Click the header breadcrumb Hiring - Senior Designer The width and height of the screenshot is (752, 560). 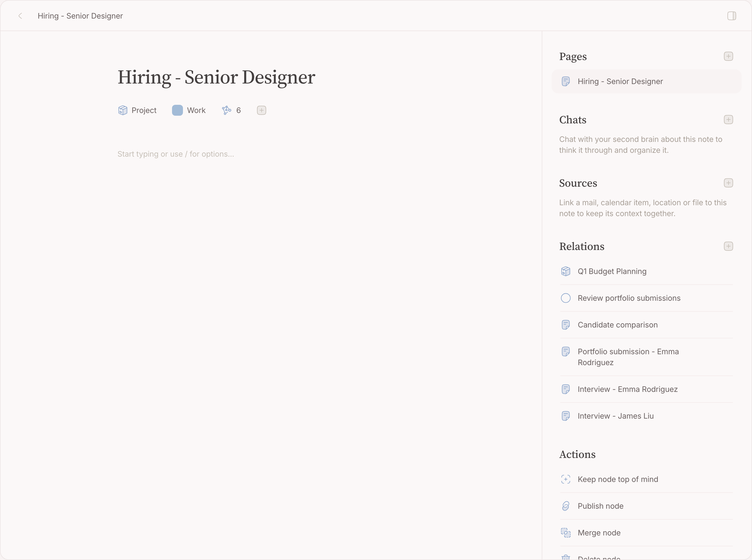coord(80,16)
